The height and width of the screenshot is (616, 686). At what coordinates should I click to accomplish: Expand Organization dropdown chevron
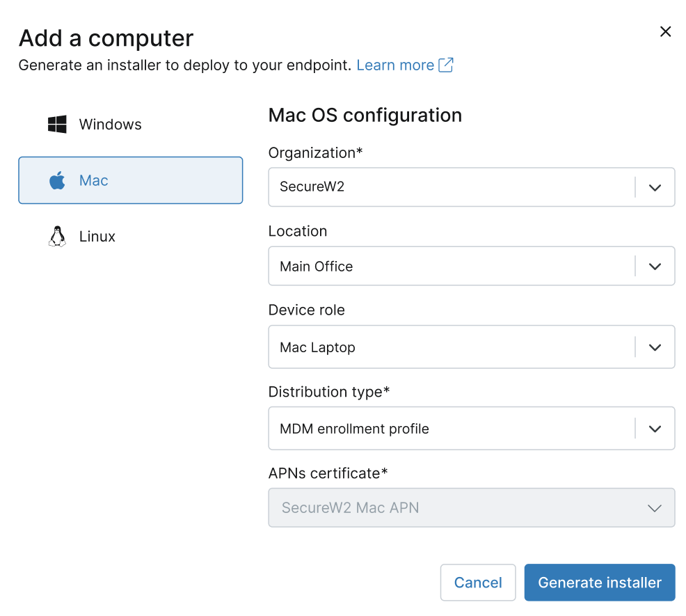tap(655, 187)
